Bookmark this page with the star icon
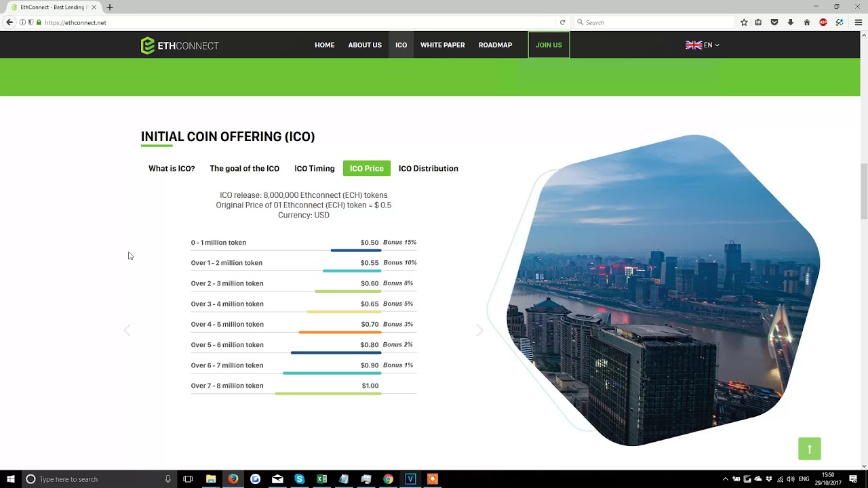The height and width of the screenshot is (488, 868). click(x=744, y=22)
